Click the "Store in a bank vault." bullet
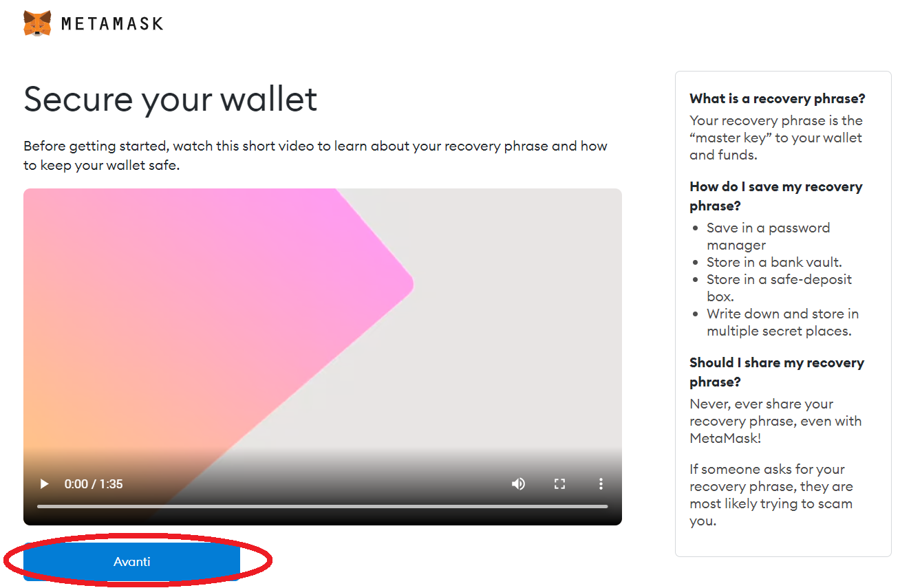900x588 pixels. (x=774, y=262)
